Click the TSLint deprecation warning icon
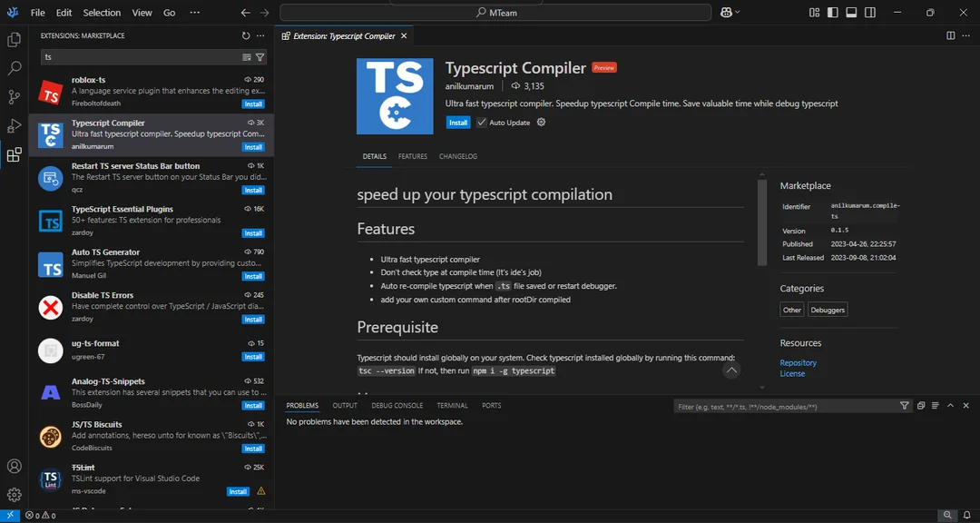980x523 pixels. click(261, 491)
